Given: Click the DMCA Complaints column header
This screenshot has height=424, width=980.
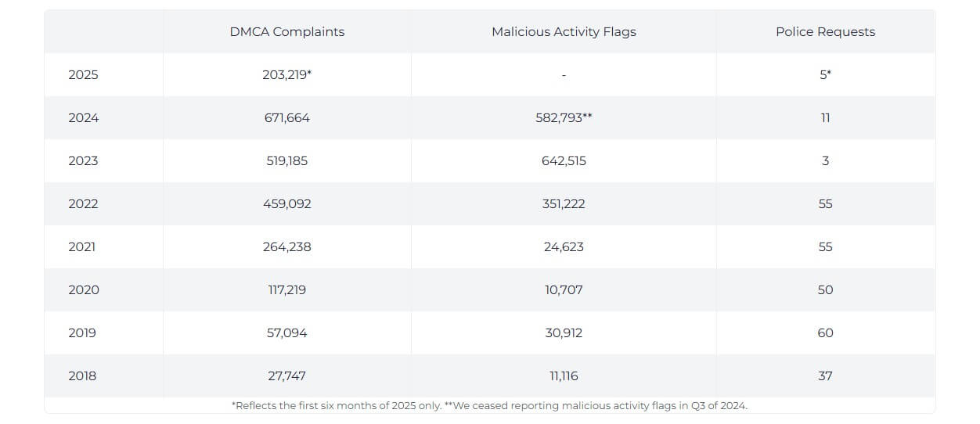Looking at the screenshot, I should pyautogui.click(x=286, y=32).
